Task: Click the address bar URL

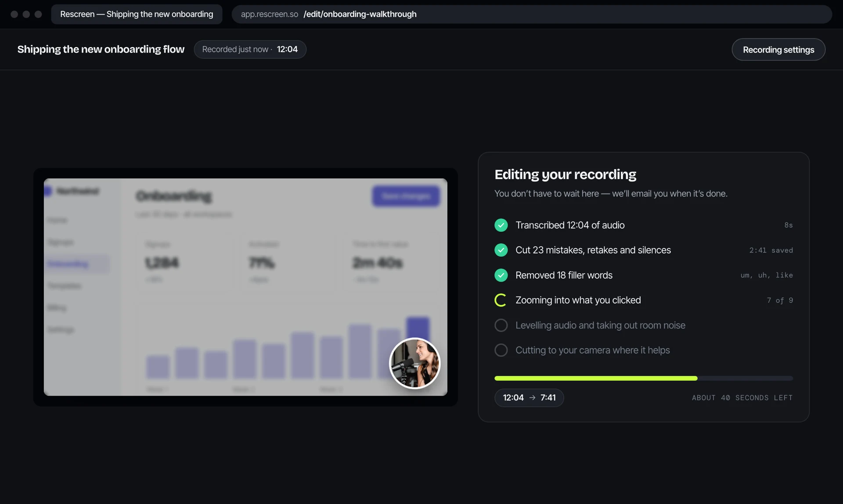Action: point(531,14)
